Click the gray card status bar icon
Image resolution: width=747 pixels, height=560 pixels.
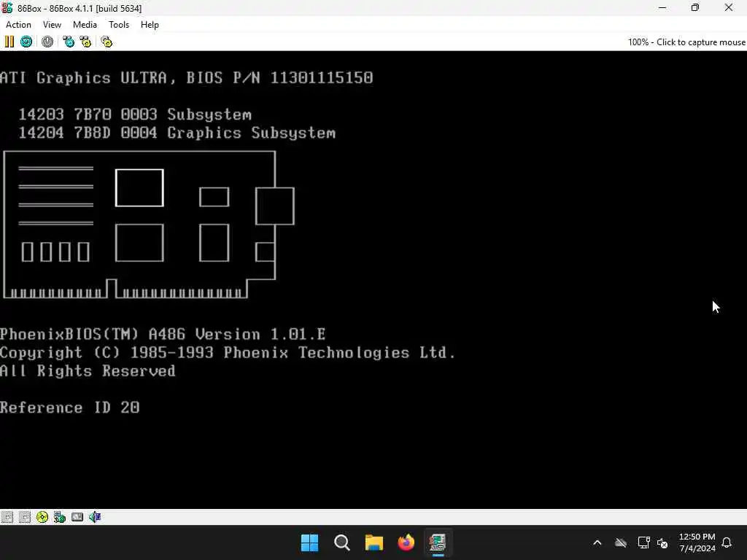77,517
